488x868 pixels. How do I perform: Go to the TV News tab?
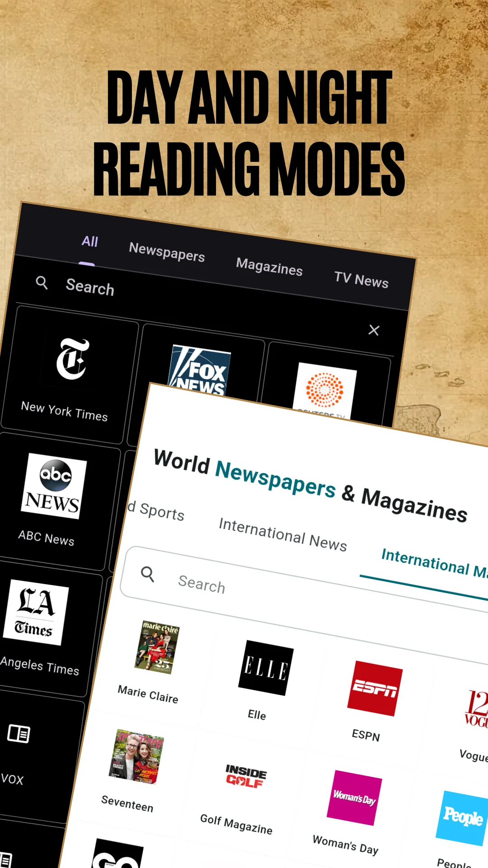[361, 279]
